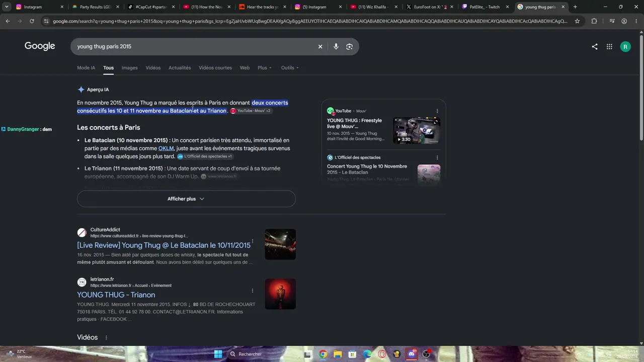
Task: Close the PatElite Twitch tab
Action: 508,7
